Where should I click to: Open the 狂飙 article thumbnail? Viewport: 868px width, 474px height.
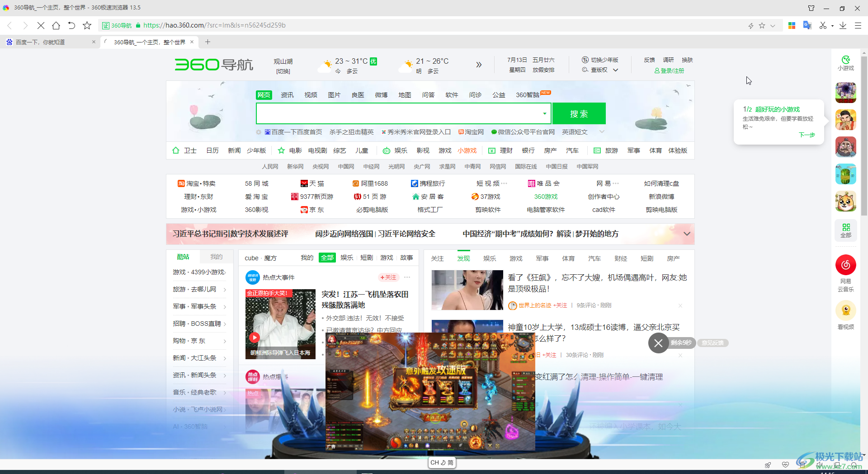click(467, 290)
